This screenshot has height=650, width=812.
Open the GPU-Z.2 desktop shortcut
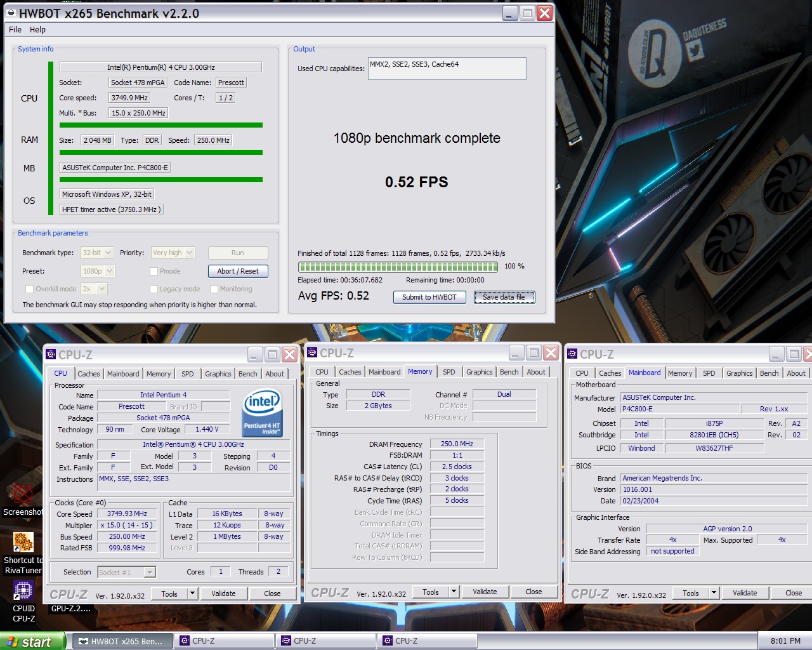point(71,608)
